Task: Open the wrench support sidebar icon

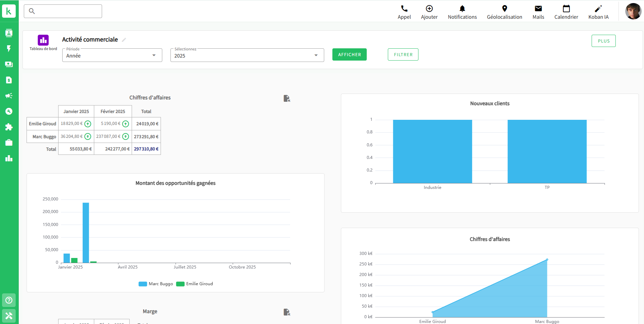Action: [x=9, y=111]
